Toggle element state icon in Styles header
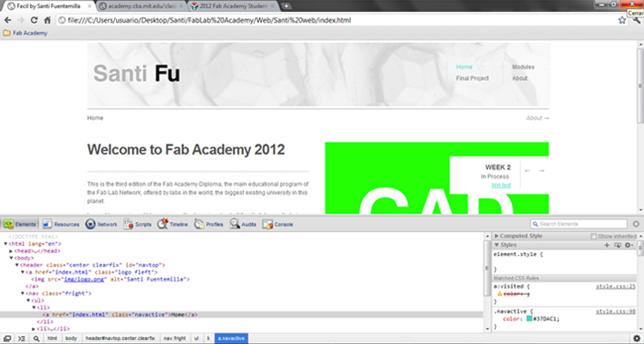 click(617, 245)
